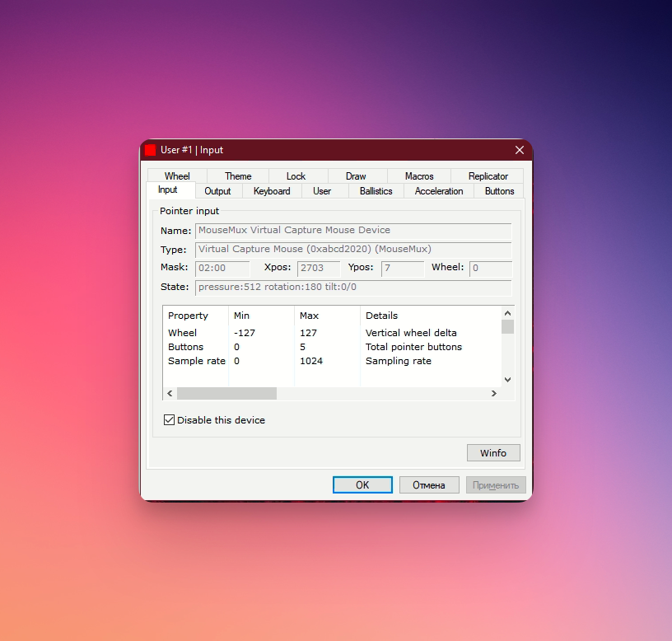Click the list's scroll left arrow
This screenshot has height=641, width=672.
(x=170, y=393)
